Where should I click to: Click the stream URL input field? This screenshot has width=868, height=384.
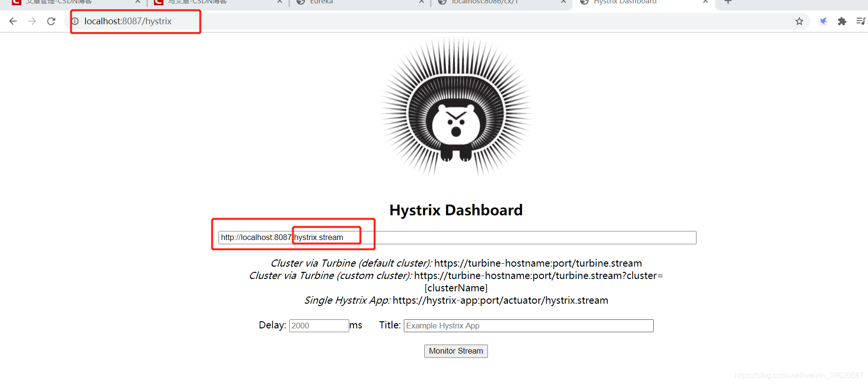coord(457,238)
